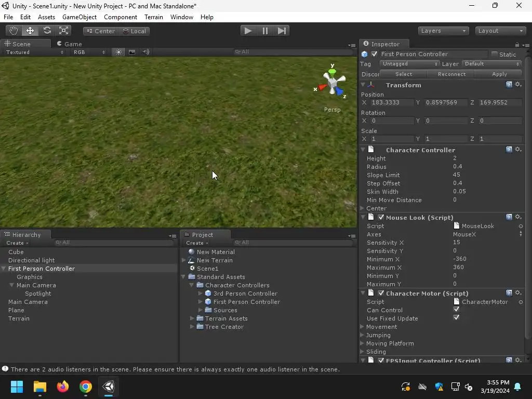Open the RGB render mode dropdown
532x399 pixels.
[89, 52]
